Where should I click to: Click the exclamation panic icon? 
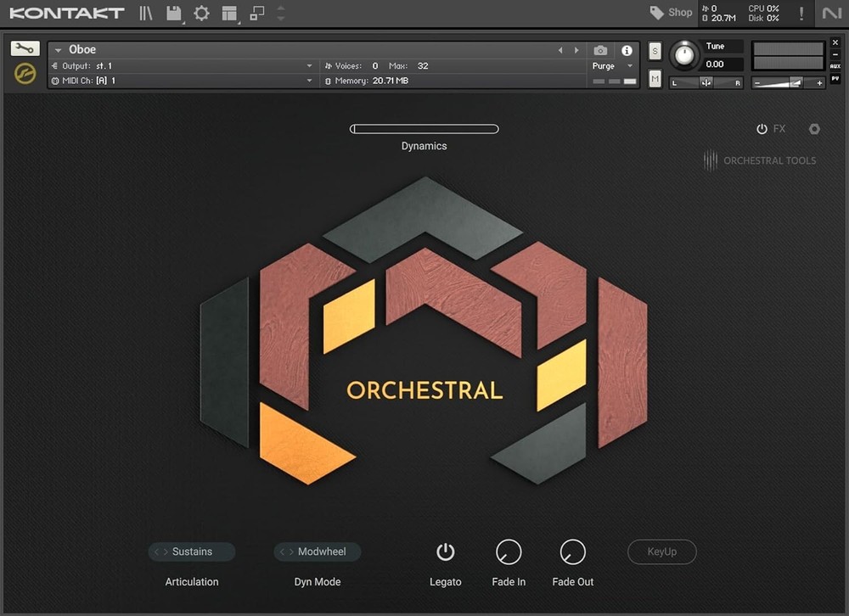point(801,13)
